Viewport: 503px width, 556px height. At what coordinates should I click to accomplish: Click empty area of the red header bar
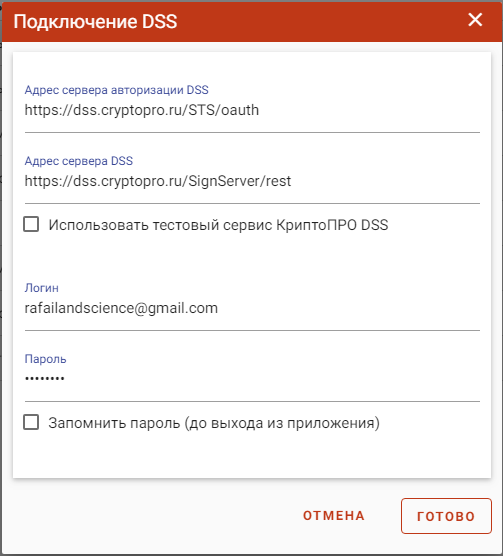coord(319,21)
